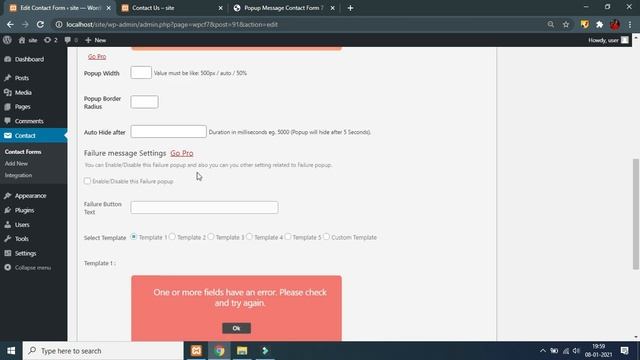Screen dimensions: 640x360
Task: Focus the Popup Width field
Action: tap(141, 73)
